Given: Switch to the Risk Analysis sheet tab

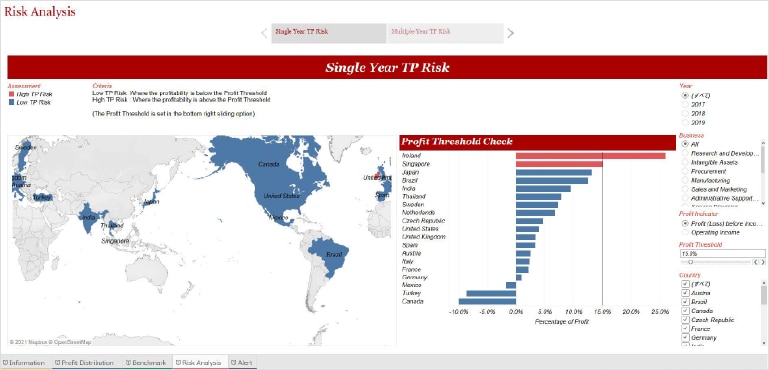Looking at the screenshot, I should [199, 363].
